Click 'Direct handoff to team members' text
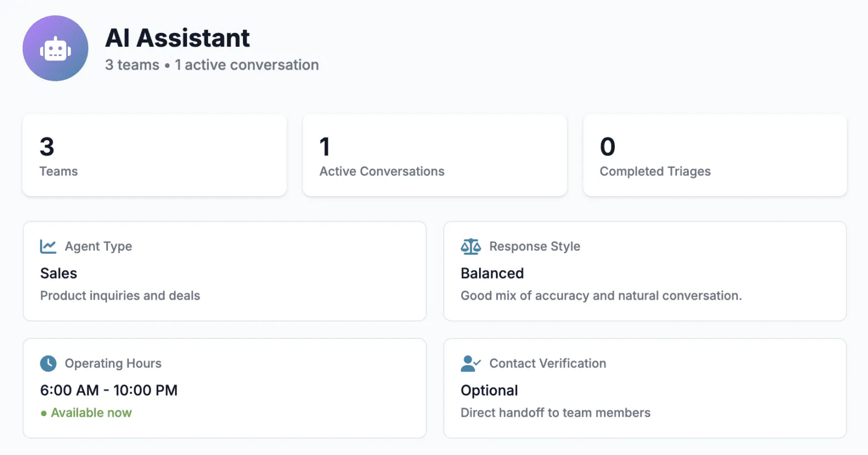Viewport: 868px width, 455px height. [x=555, y=413]
